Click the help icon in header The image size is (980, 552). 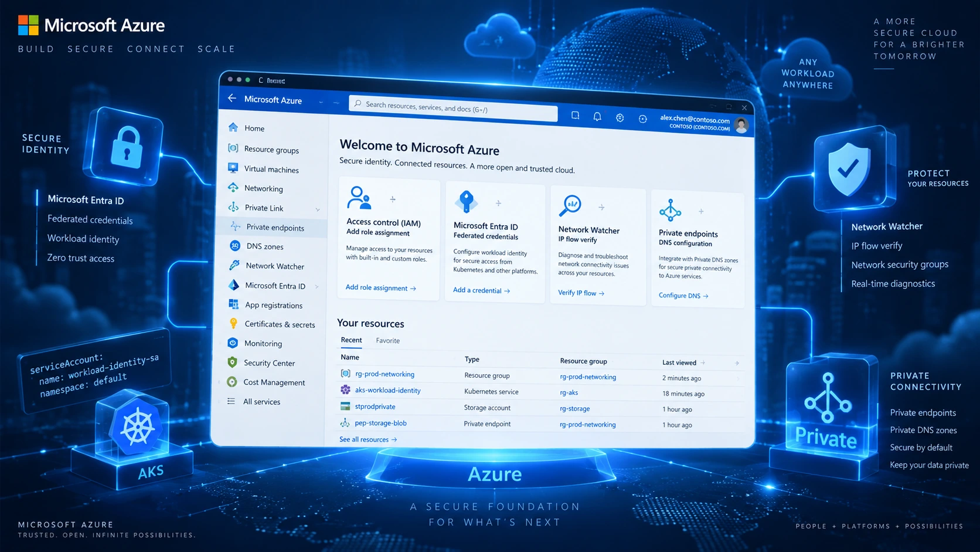click(642, 119)
